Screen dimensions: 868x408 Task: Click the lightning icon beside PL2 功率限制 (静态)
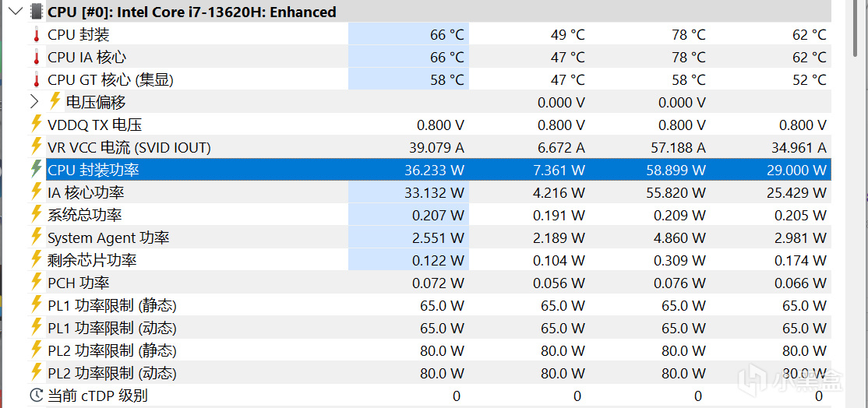37,350
